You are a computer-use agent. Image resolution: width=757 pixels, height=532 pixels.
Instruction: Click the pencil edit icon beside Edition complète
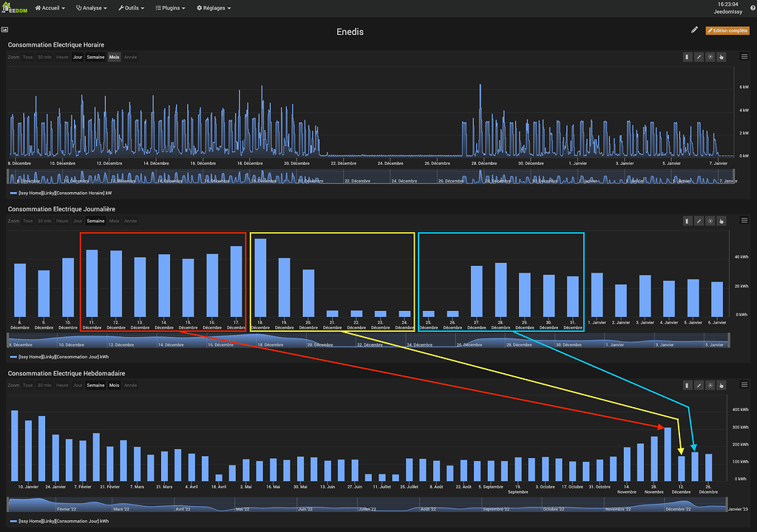pos(694,30)
